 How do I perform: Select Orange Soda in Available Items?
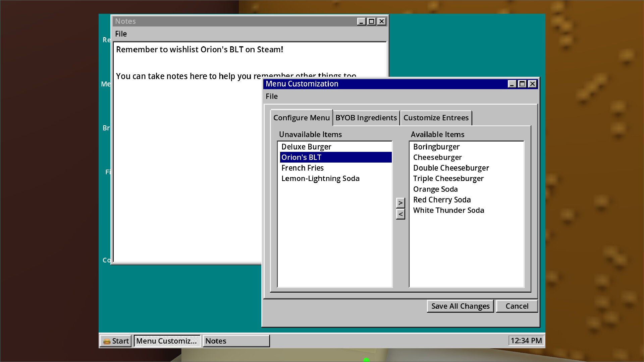[467, 189]
